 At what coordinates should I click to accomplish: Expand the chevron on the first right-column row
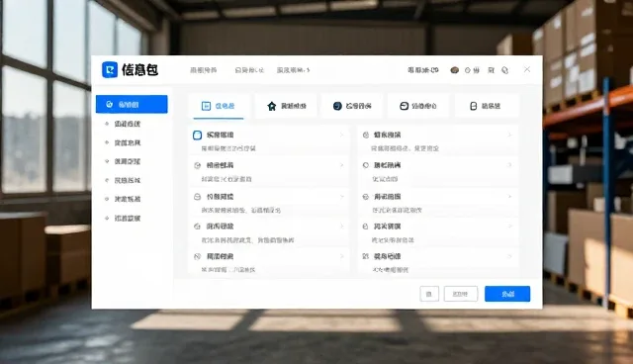point(509,135)
